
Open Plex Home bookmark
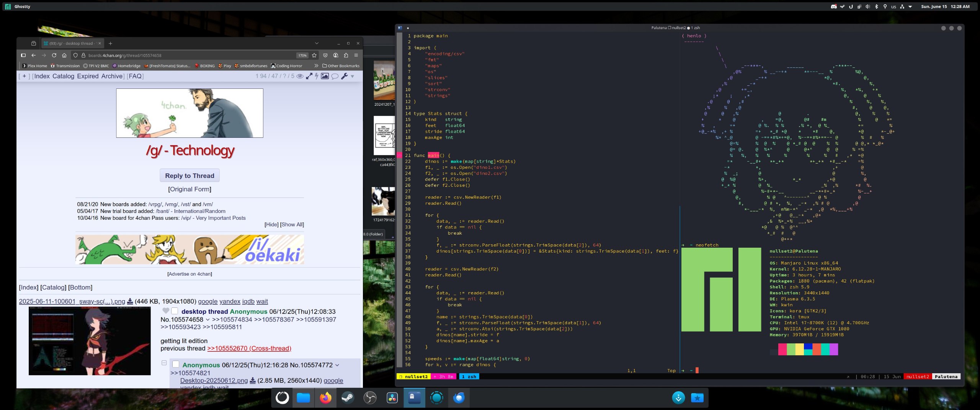[x=34, y=66]
